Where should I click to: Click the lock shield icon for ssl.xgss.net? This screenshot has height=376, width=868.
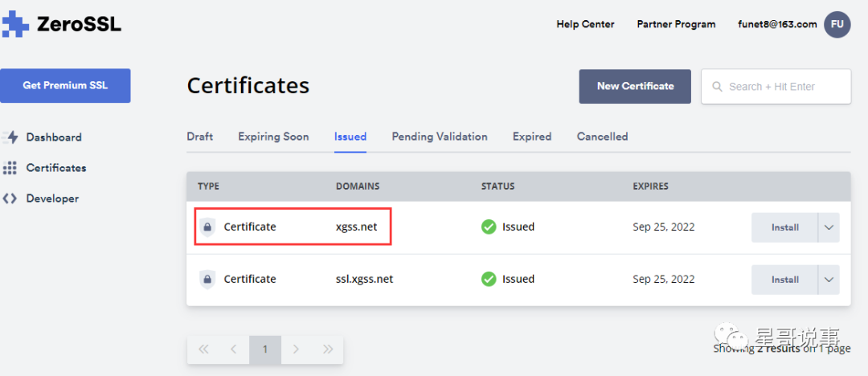[x=207, y=279]
